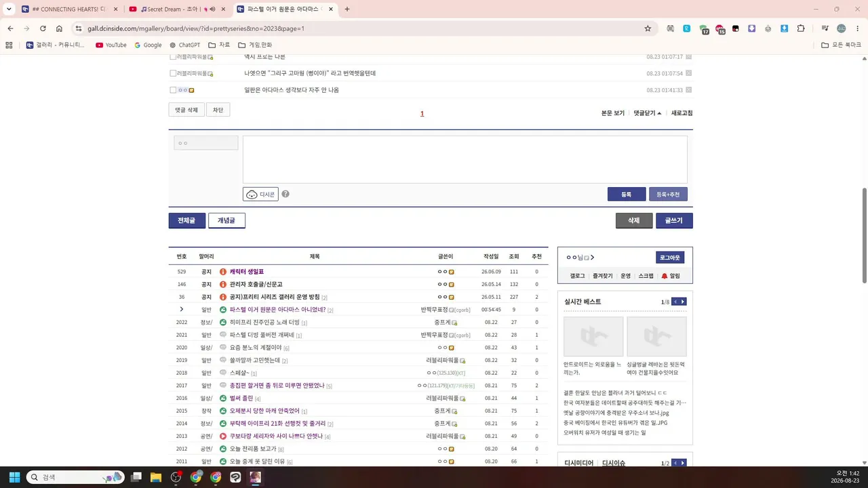The height and width of the screenshot is (488, 868).
Task: Click into the comment text area
Action: coord(465,159)
